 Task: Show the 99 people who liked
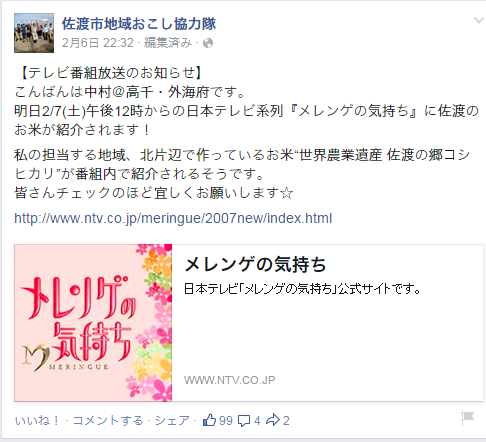point(226,421)
